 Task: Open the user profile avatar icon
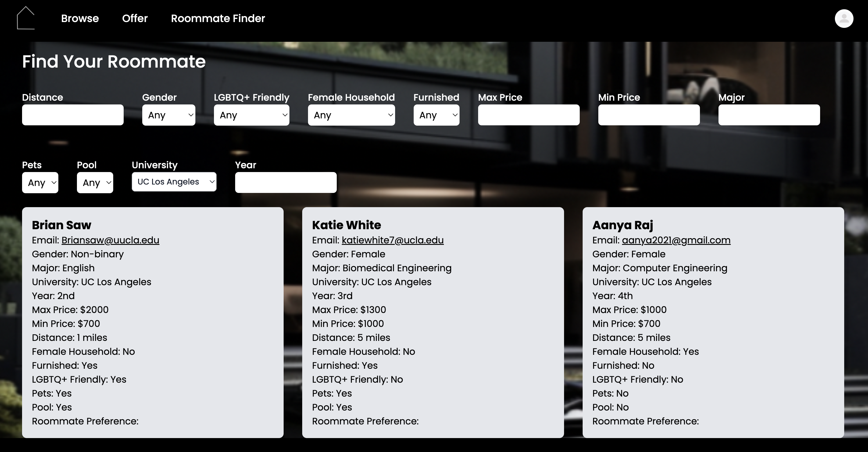[x=844, y=19]
